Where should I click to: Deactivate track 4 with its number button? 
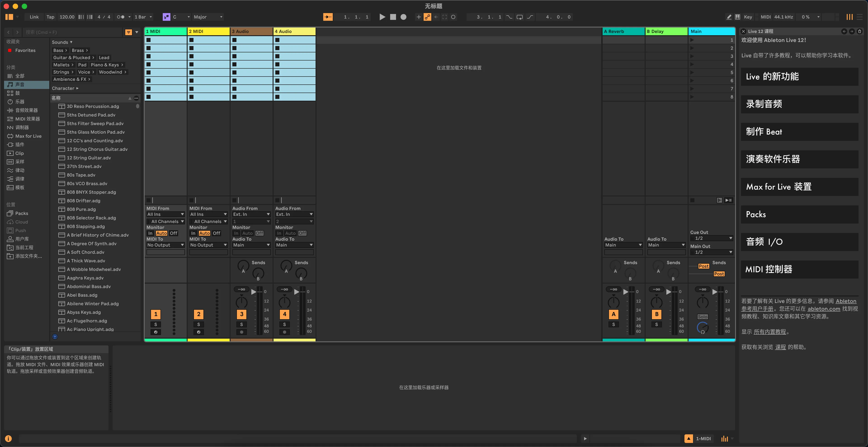coord(284,314)
